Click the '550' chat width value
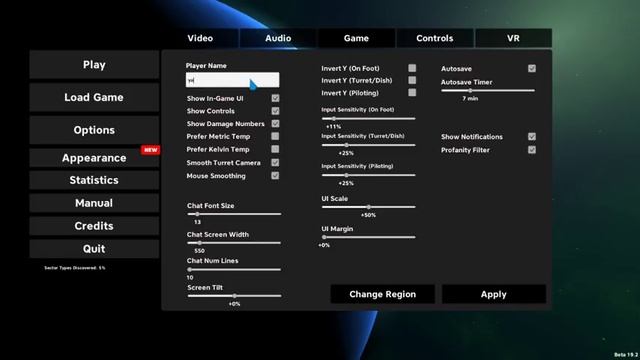The height and width of the screenshot is (360, 640). tap(199, 251)
